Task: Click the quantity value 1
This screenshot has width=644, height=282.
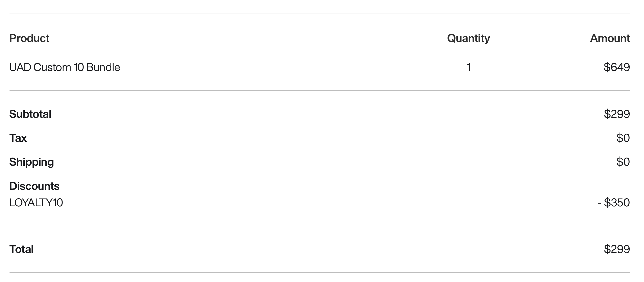Action: coord(469,67)
